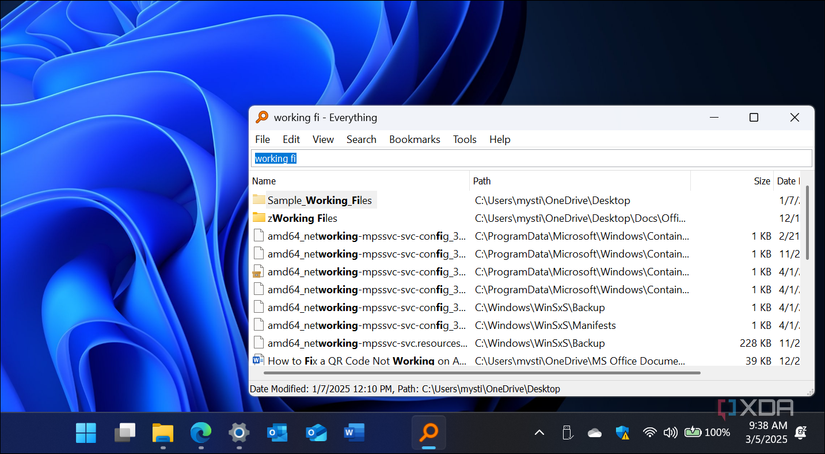The width and height of the screenshot is (825, 454).
Task: Click the Everything magnifier title bar icon
Action: click(261, 117)
